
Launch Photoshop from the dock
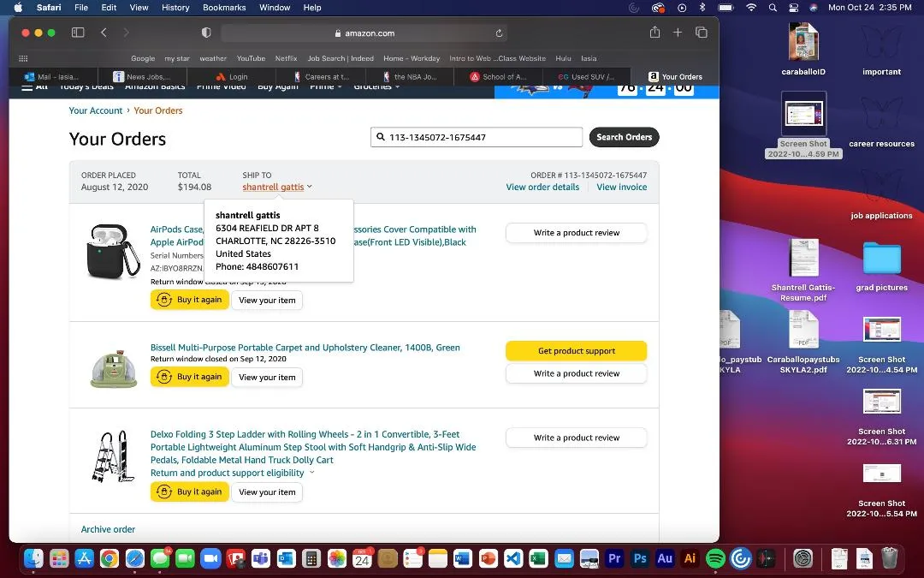[x=640, y=558]
